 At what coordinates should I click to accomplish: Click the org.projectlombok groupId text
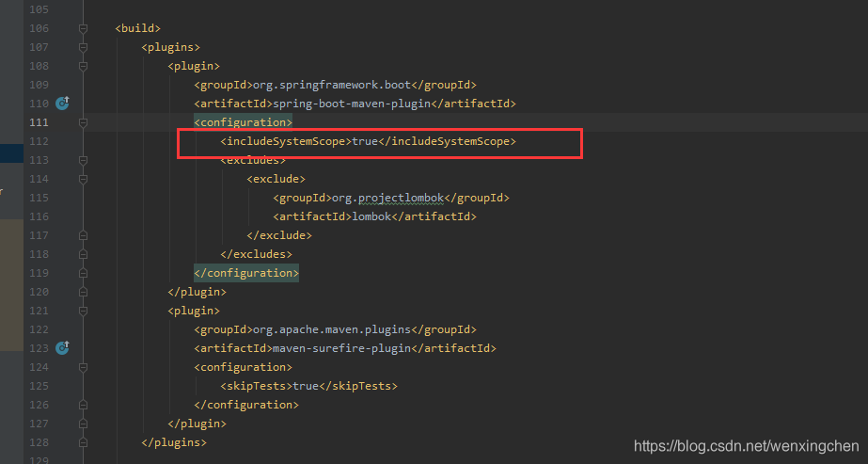pyautogui.click(x=387, y=198)
